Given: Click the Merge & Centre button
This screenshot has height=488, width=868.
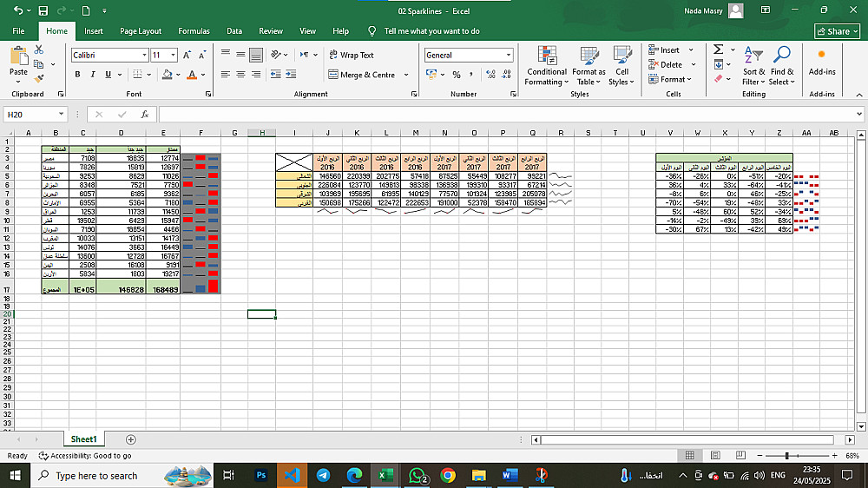Looking at the screenshot, I should 361,75.
